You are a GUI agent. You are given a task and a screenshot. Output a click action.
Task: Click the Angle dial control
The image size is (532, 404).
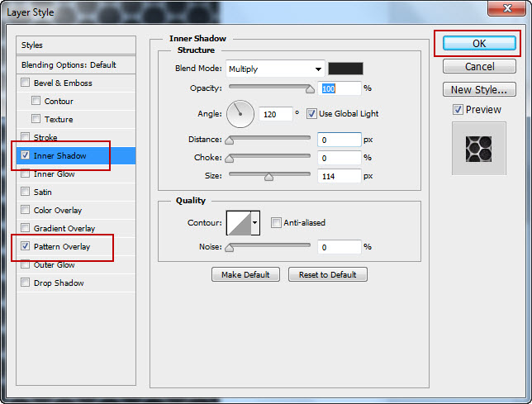240,114
